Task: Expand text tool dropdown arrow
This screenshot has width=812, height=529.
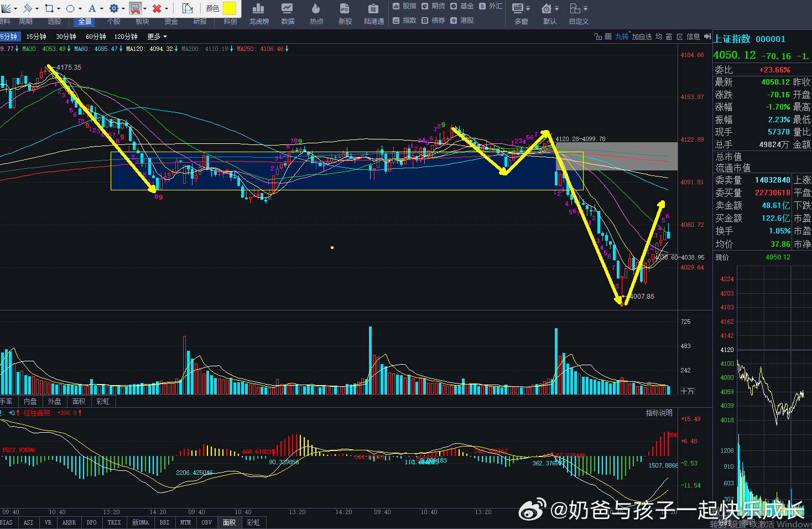Action: 102,9
